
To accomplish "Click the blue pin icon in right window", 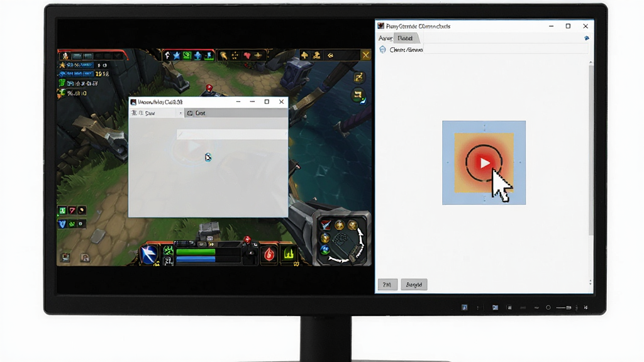I will 587,38.
